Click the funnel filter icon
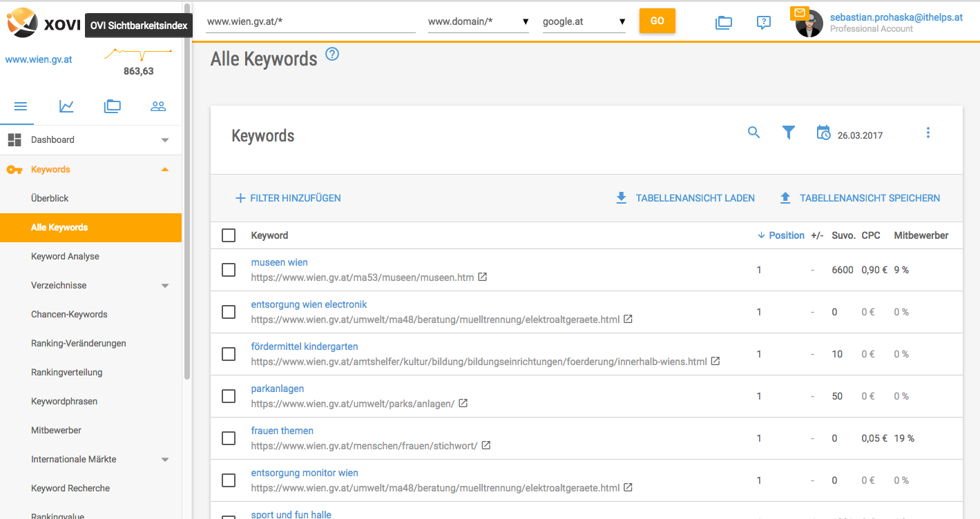980x519 pixels. coord(788,133)
